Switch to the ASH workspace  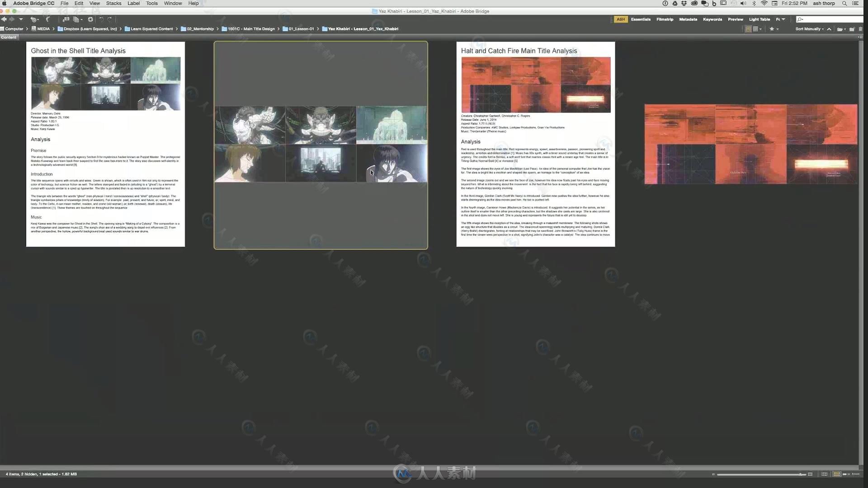point(621,19)
